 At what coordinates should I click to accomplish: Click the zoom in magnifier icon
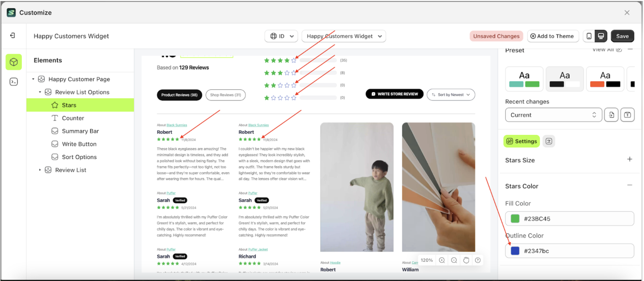442,260
